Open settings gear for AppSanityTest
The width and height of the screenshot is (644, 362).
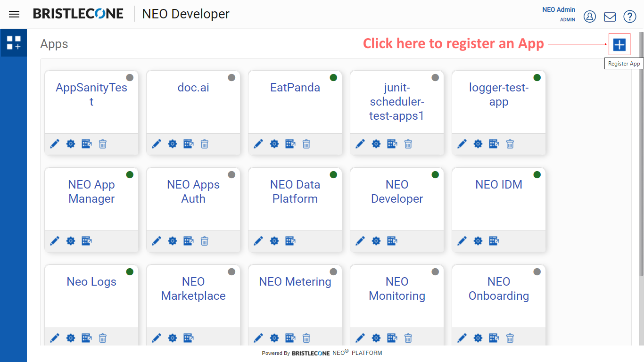71,144
